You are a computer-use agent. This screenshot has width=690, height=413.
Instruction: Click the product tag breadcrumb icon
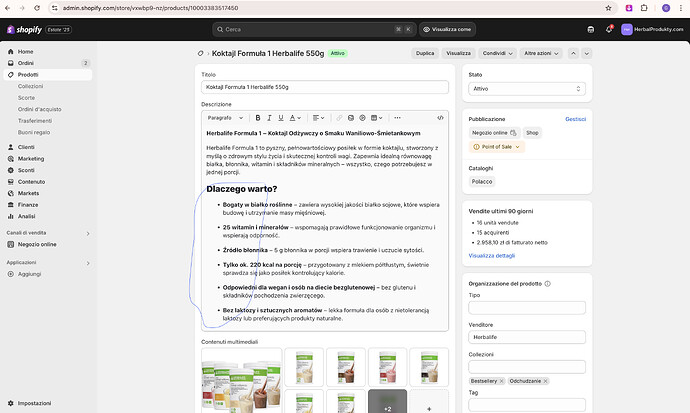[201, 53]
